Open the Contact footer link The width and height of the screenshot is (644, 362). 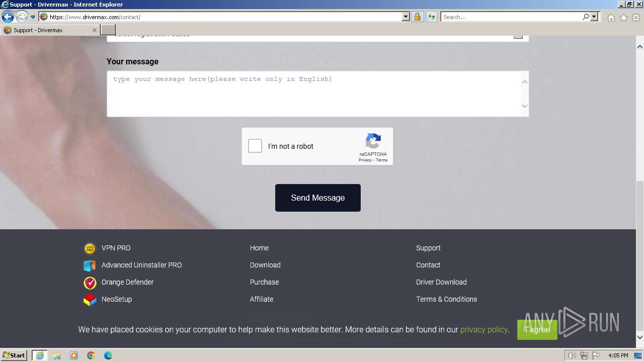[x=428, y=265]
